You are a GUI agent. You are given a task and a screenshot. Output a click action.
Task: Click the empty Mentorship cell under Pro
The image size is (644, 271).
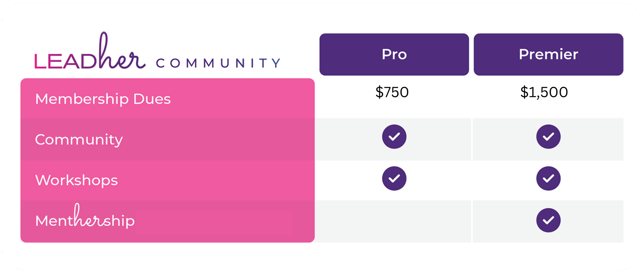393,221
